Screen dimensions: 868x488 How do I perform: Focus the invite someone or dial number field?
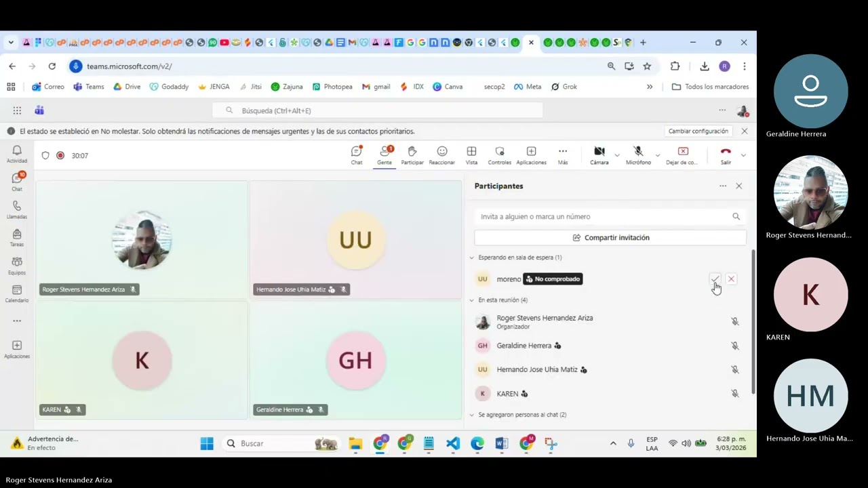pos(610,216)
